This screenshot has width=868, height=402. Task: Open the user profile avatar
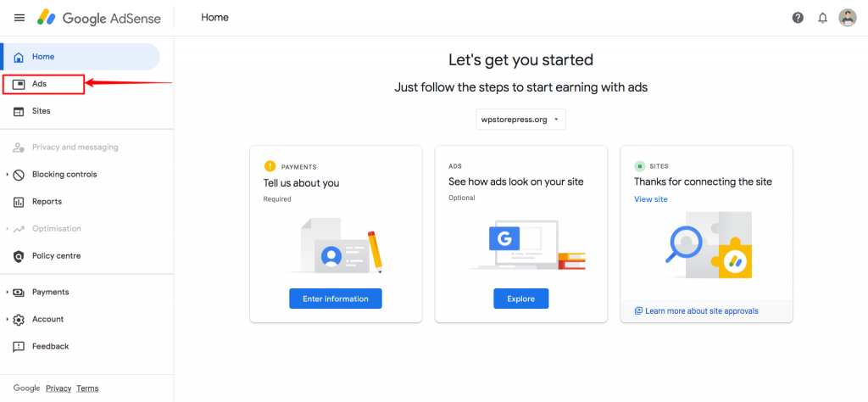coord(847,18)
